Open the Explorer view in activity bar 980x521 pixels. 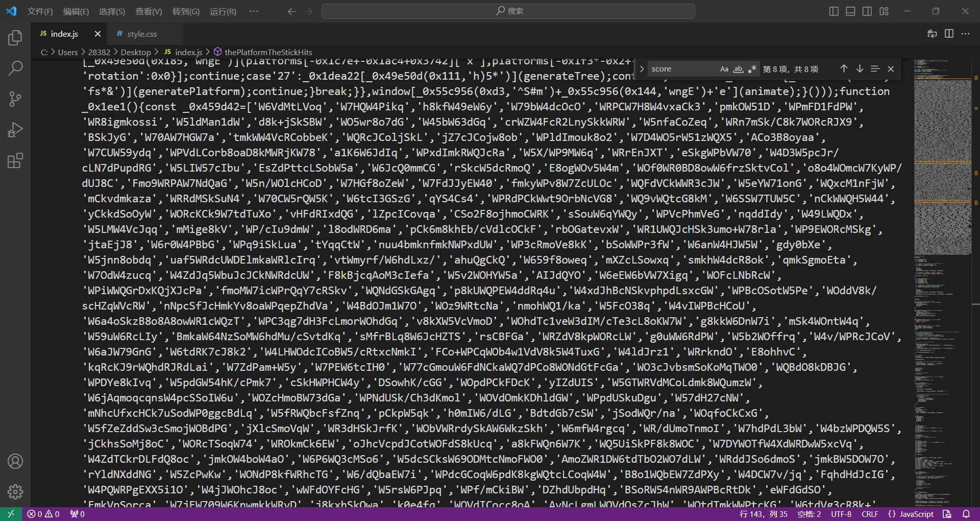15,38
